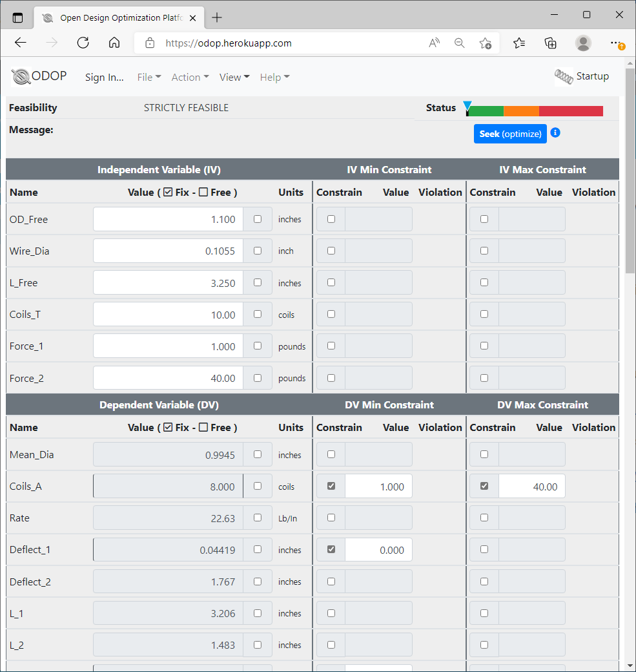Open the browser profile icon
Viewport: 636px width, 672px height.
(583, 43)
